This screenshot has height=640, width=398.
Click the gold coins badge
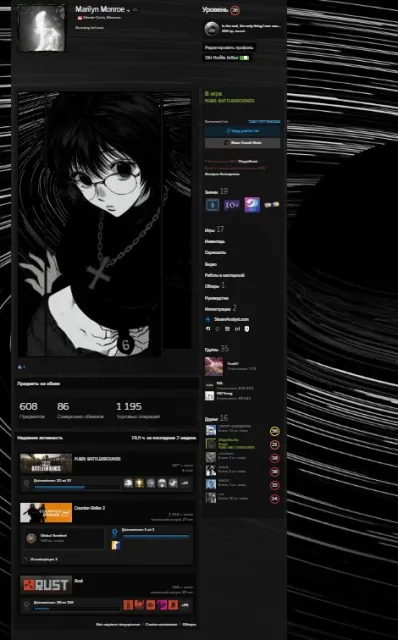pyautogui.click(x=271, y=204)
